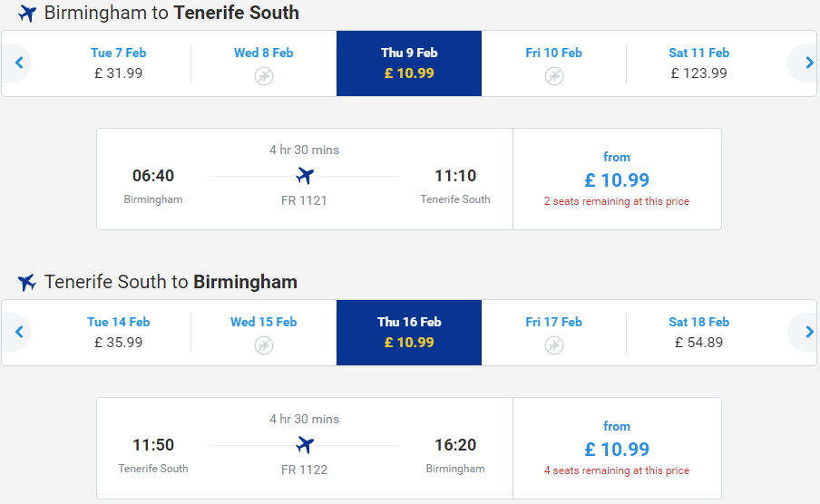Click no-flight icon under Wed 15 Feb
The height and width of the screenshot is (504, 820).
click(x=264, y=345)
